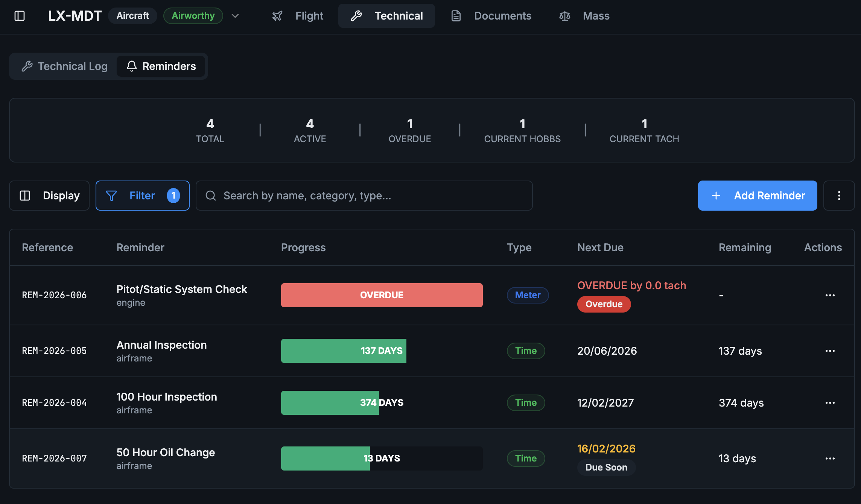Click the Aircraft badge button
This screenshot has height=504, width=861.
coord(132,16)
